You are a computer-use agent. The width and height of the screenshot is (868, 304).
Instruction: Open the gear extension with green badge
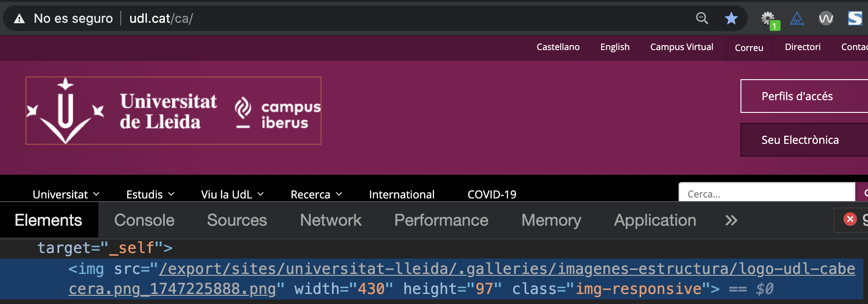point(768,19)
